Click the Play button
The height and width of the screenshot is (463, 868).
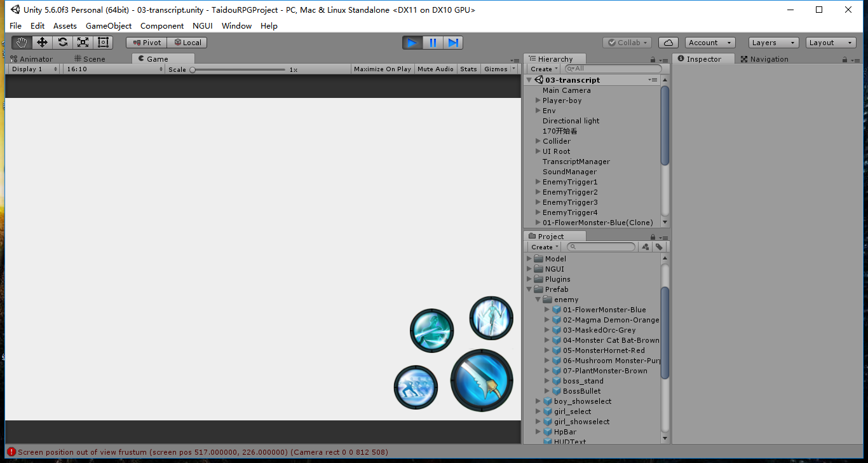[412, 43]
